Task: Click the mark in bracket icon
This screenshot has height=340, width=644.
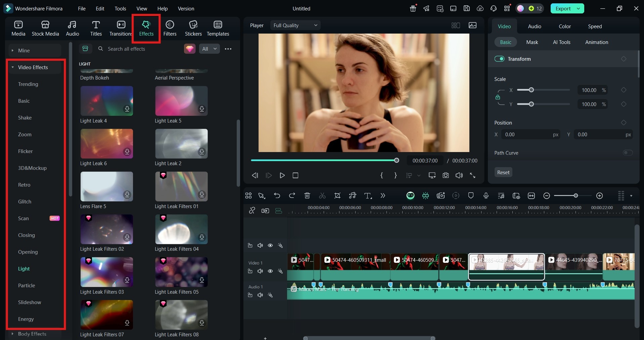Action: [x=382, y=175]
